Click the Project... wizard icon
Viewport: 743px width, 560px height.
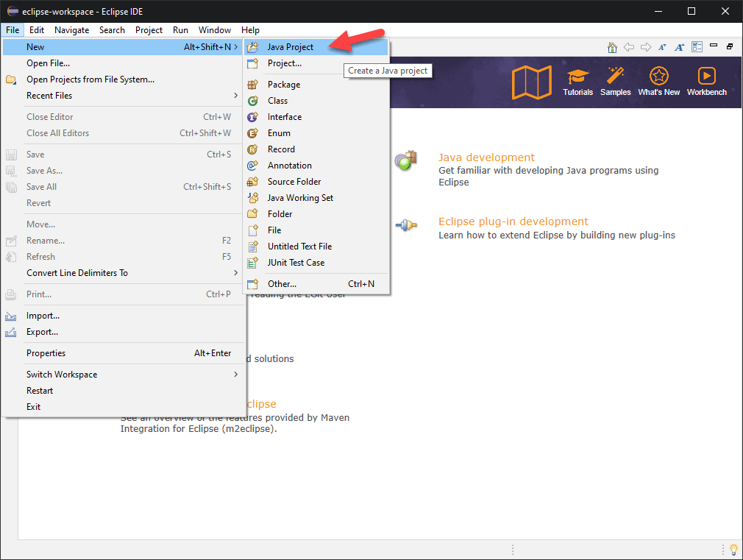coord(252,63)
